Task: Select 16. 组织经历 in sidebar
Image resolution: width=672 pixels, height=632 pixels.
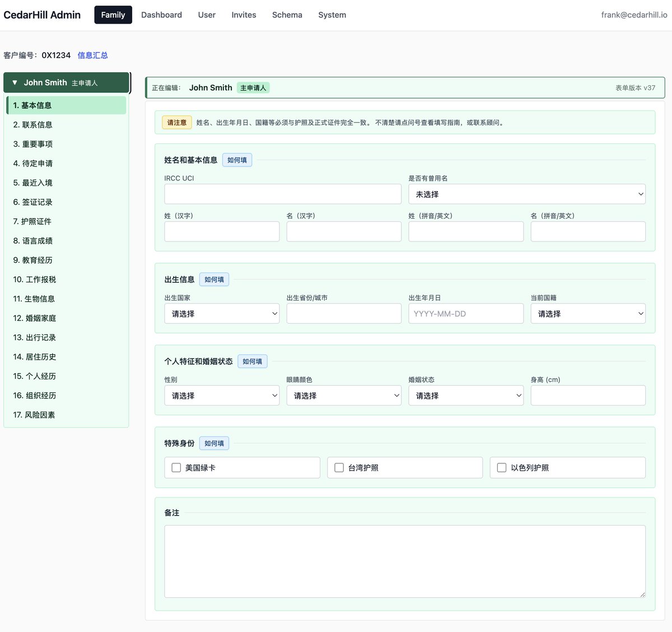Action: (x=66, y=395)
